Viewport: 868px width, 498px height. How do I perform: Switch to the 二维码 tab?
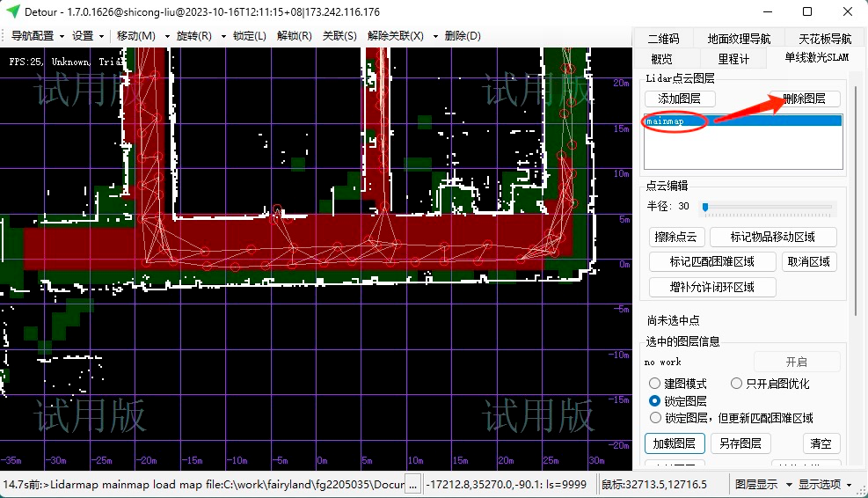coord(663,39)
